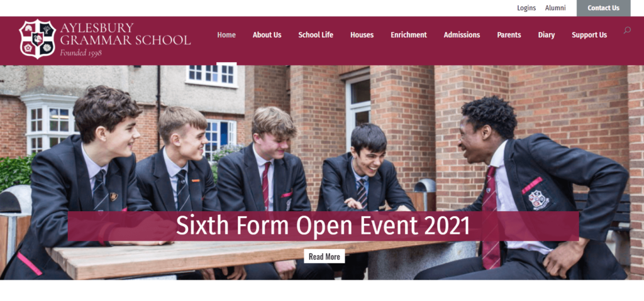Click the Read More button
The image size is (644, 301).
tap(325, 256)
